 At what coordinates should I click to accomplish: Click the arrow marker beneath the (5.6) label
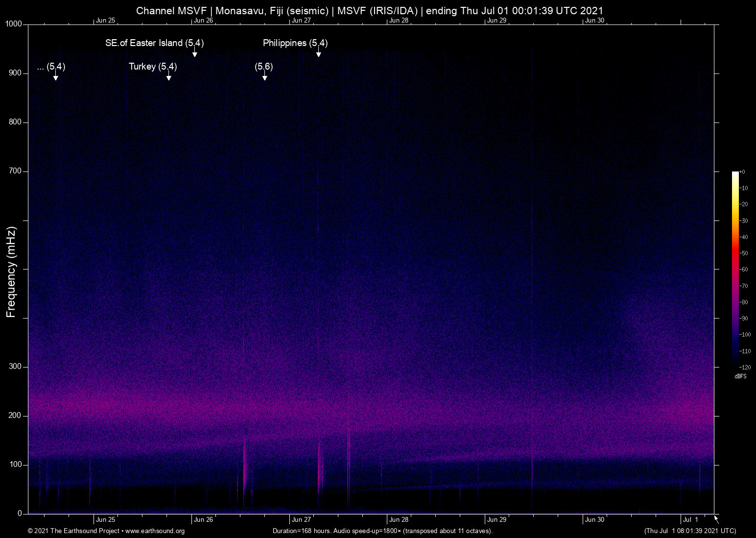coord(264,76)
